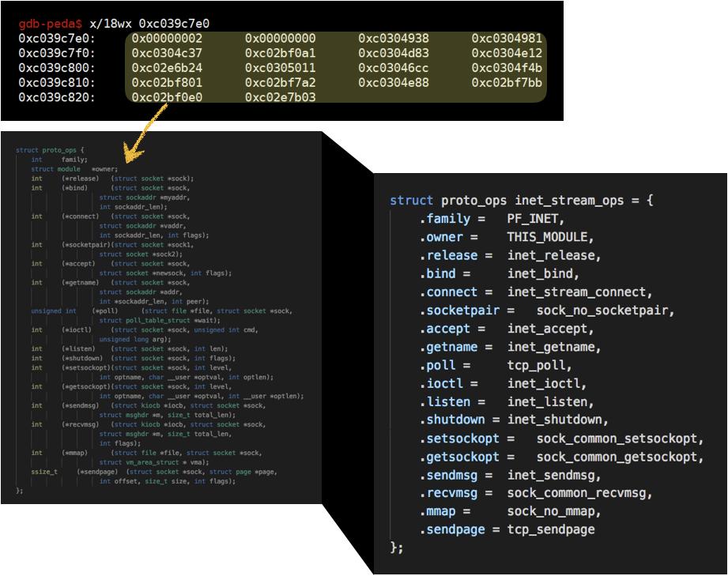The image size is (728, 576).
Task: Click the last hex value 0xc02e7b03
Action: (x=280, y=97)
